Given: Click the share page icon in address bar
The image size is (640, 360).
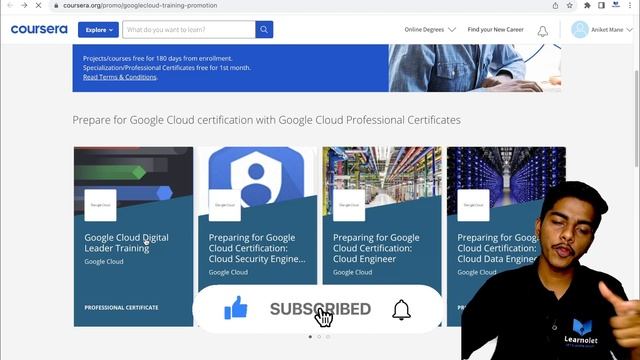Looking at the screenshot, I should tap(555, 5).
